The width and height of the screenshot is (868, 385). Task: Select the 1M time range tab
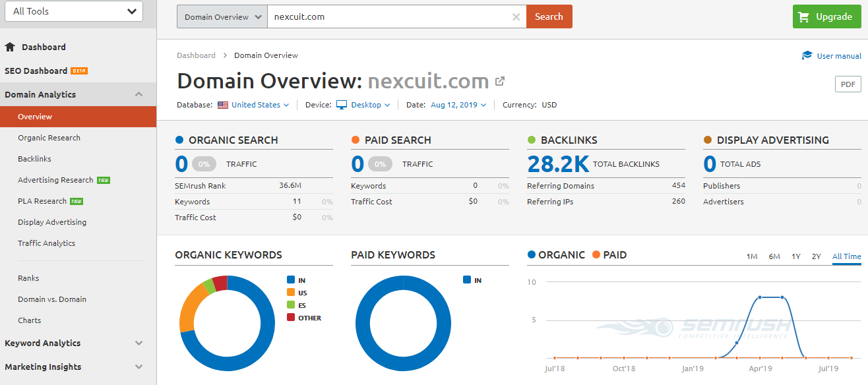(x=752, y=256)
